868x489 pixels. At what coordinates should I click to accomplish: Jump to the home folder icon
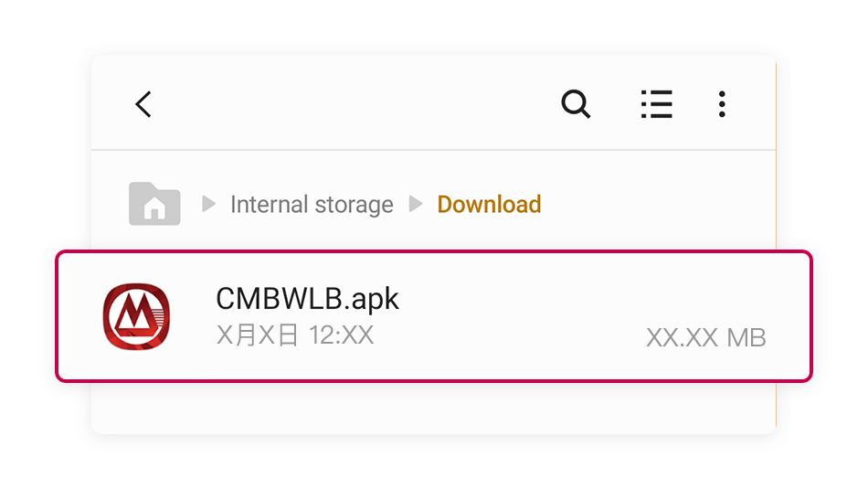click(x=154, y=204)
